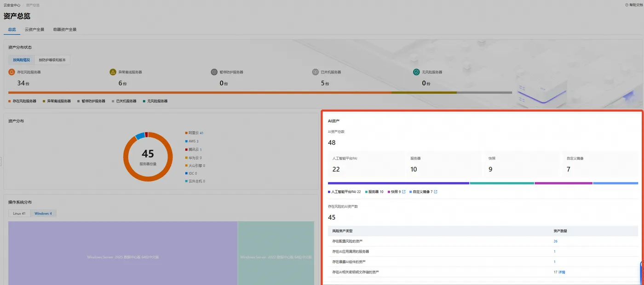This screenshot has width=644, height=285.
Task: Click the 火山引擎 0 legend entry
Action: pyautogui.click(x=195, y=165)
